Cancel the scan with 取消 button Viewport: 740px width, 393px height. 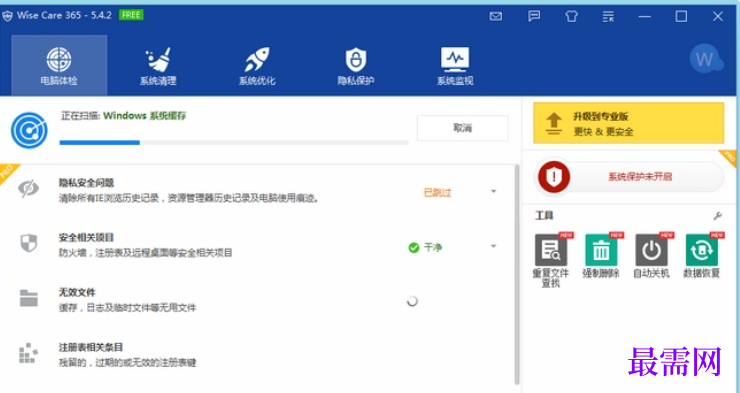click(462, 128)
